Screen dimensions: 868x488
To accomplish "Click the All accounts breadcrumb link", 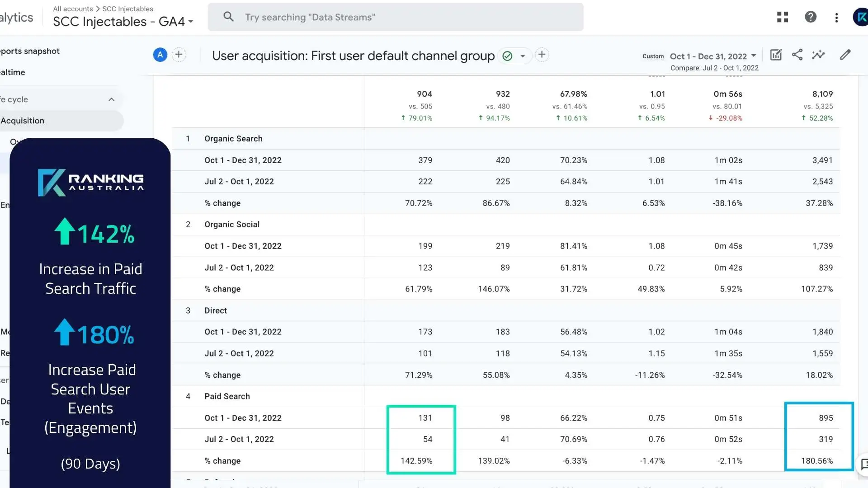I will coord(72,9).
